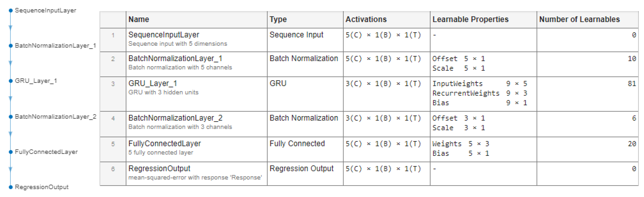Select the FullyConnectedLayer graph node
This screenshot has width=644, height=197.
point(10,152)
